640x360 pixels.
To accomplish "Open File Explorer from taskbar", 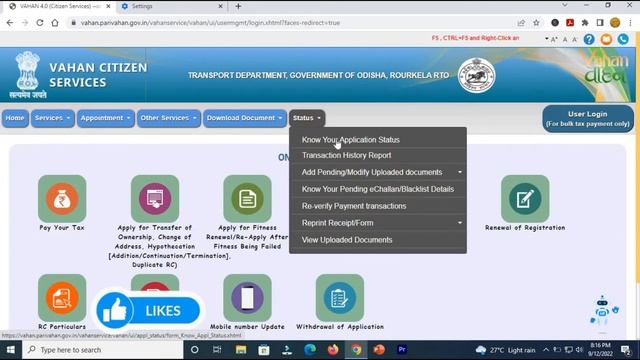I will 241,350.
